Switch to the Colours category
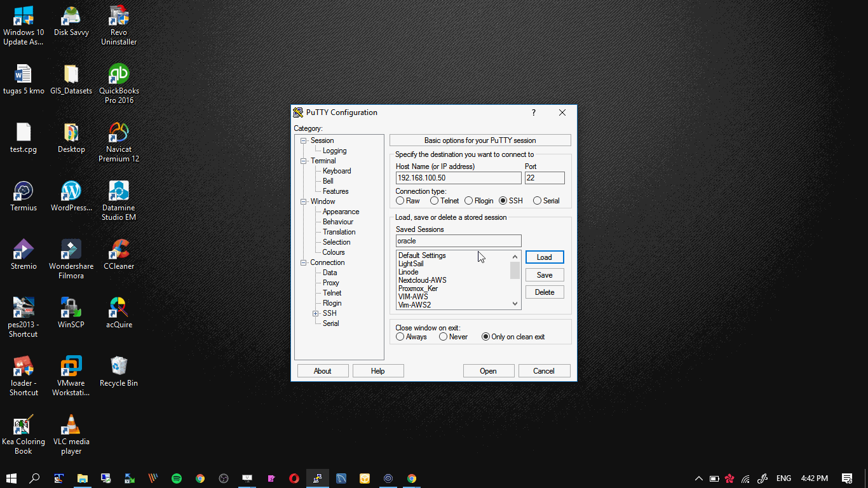The height and width of the screenshot is (488, 868). pos(334,252)
